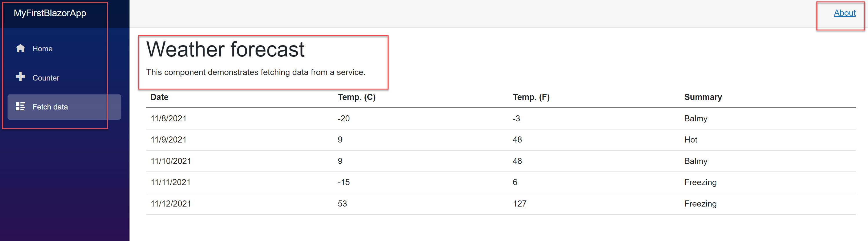The height and width of the screenshot is (241, 868).
Task: Open the About link
Action: pos(845,13)
